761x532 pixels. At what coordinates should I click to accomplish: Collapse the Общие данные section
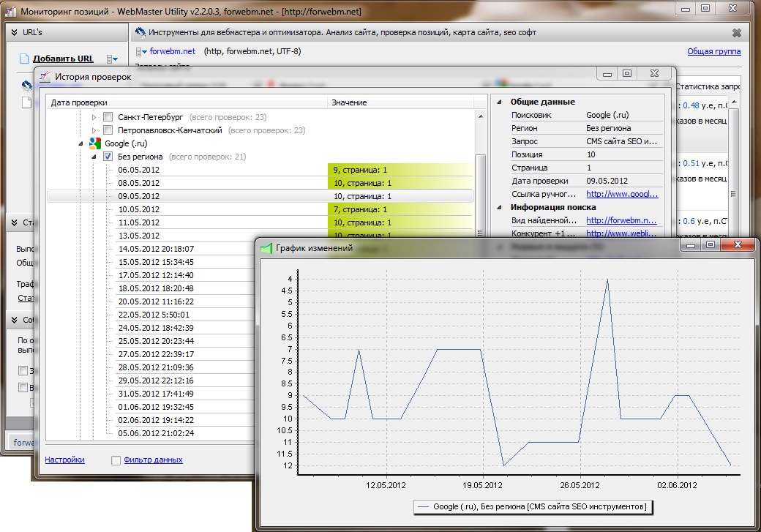coord(499,102)
